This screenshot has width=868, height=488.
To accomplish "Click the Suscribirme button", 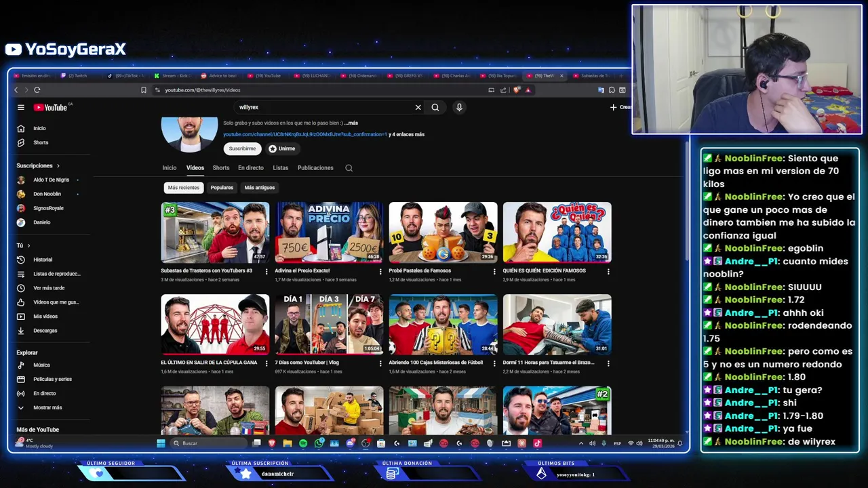I will click(x=242, y=148).
